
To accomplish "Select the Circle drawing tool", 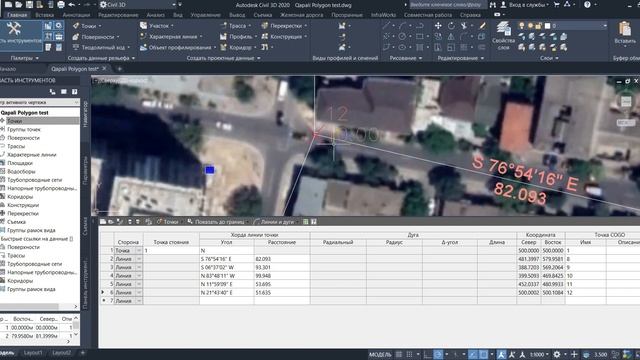I will click(402, 36).
